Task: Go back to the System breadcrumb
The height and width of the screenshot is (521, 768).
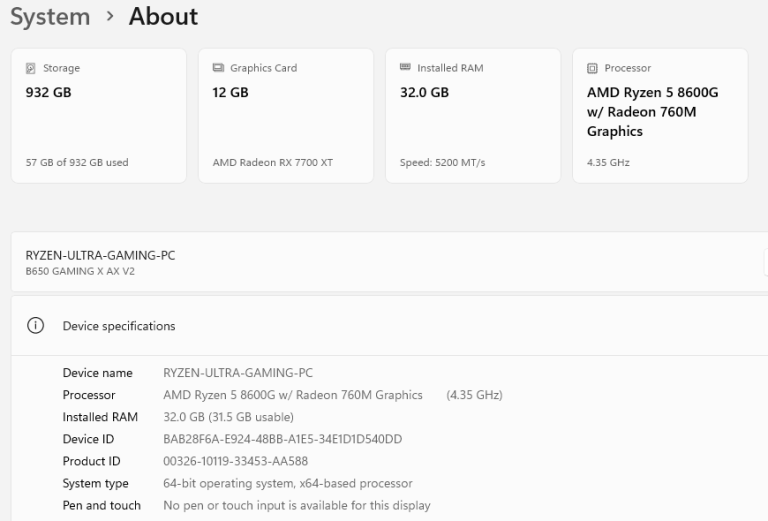Action: (x=50, y=17)
